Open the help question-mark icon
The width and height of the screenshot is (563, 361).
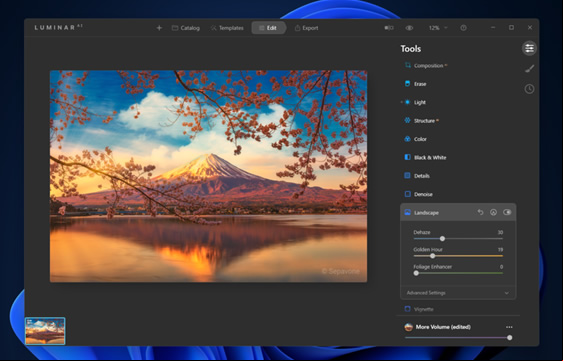pos(464,28)
